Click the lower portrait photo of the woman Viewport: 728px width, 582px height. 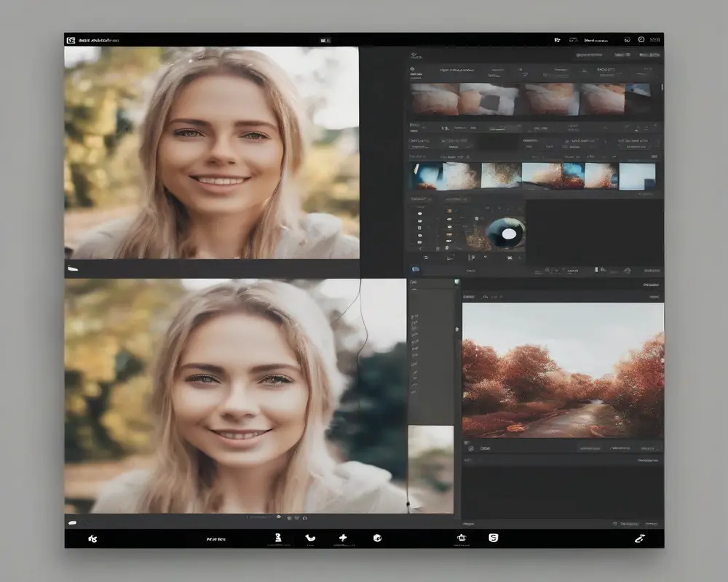tap(235, 396)
